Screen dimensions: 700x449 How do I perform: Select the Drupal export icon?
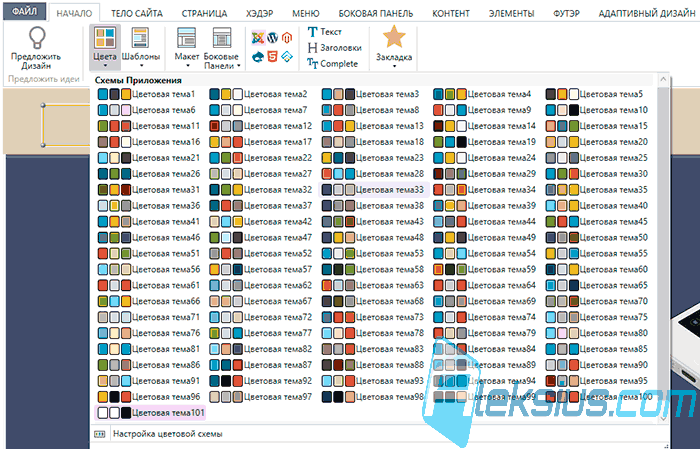point(258,57)
